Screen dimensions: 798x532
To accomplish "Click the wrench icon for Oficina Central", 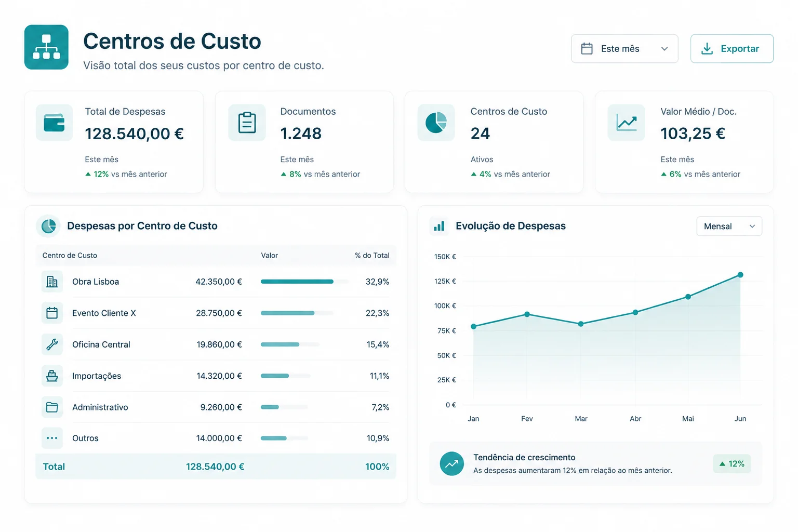I will point(52,344).
